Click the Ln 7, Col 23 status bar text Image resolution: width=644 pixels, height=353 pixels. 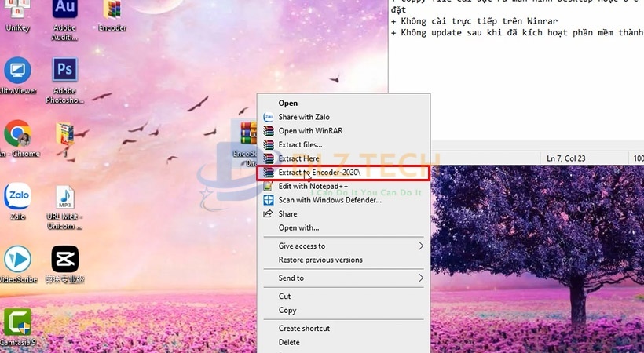point(565,158)
